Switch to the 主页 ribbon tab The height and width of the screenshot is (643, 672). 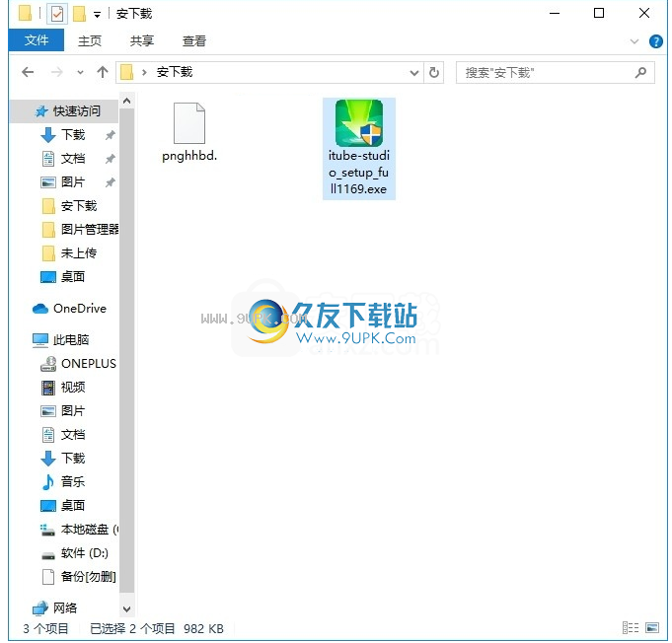(90, 41)
